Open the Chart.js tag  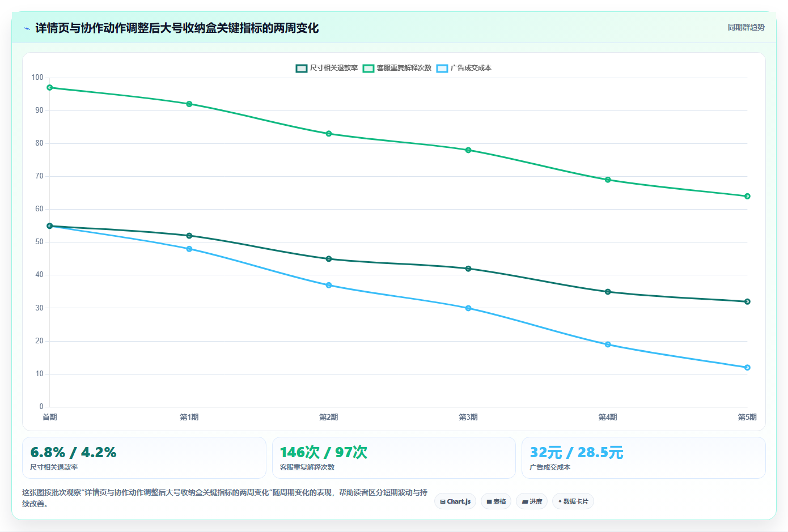(455, 501)
